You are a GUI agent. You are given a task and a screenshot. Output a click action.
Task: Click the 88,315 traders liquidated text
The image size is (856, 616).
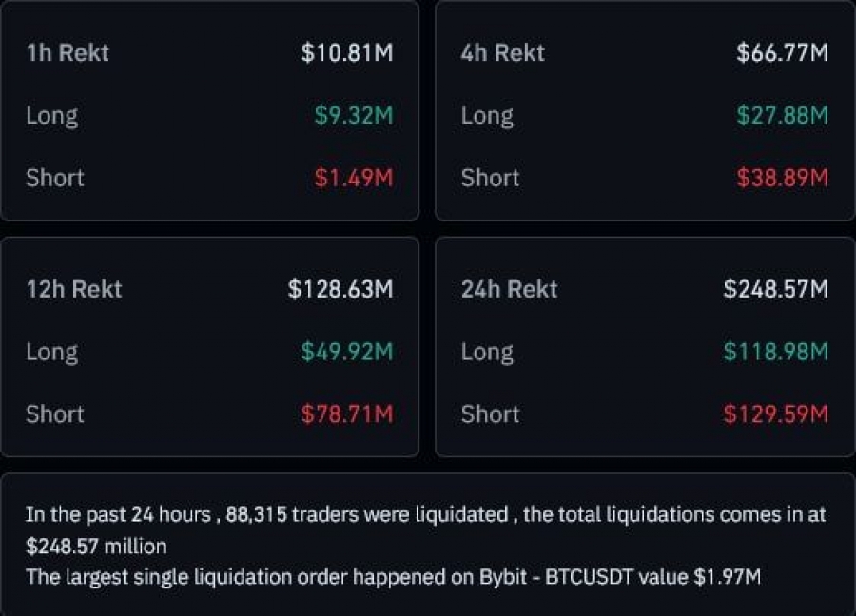(x=367, y=514)
